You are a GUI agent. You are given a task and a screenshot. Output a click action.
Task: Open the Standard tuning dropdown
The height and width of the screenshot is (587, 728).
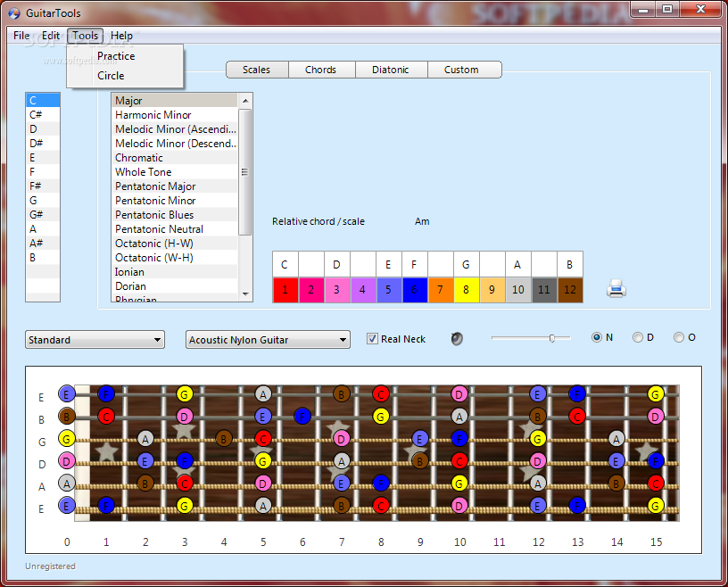(95, 340)
